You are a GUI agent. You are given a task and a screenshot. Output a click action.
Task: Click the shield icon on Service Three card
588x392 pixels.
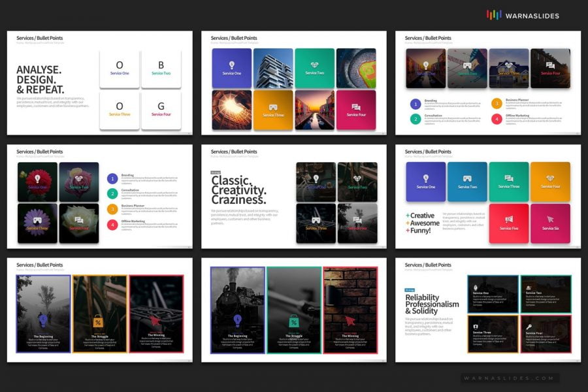pyautogui.click(x=475, y=327)
